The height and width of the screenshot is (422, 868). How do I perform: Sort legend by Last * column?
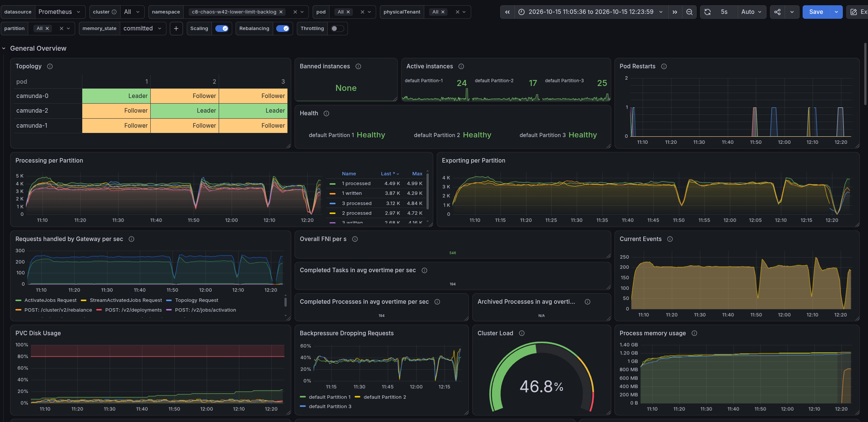(390, 174)
